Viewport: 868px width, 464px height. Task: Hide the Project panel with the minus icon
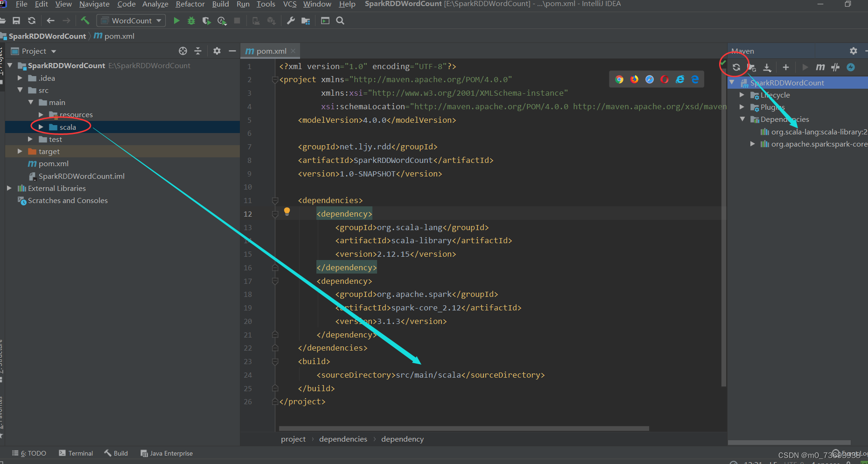point(232,51)
